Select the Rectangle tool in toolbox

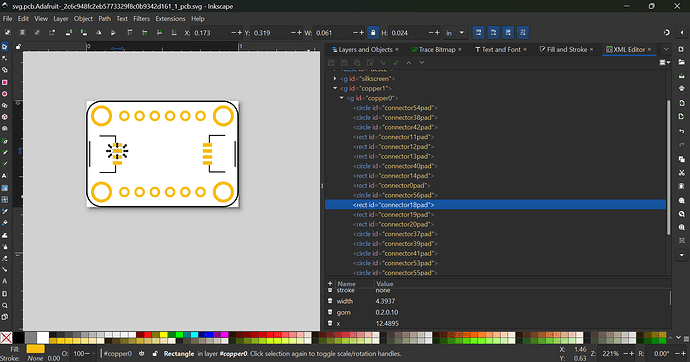pos(5,82)
